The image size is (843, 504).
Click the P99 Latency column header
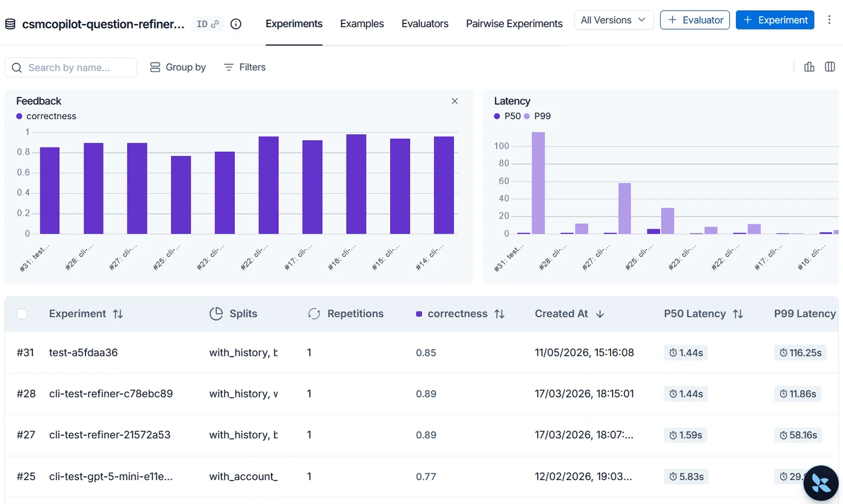[805, 314]
